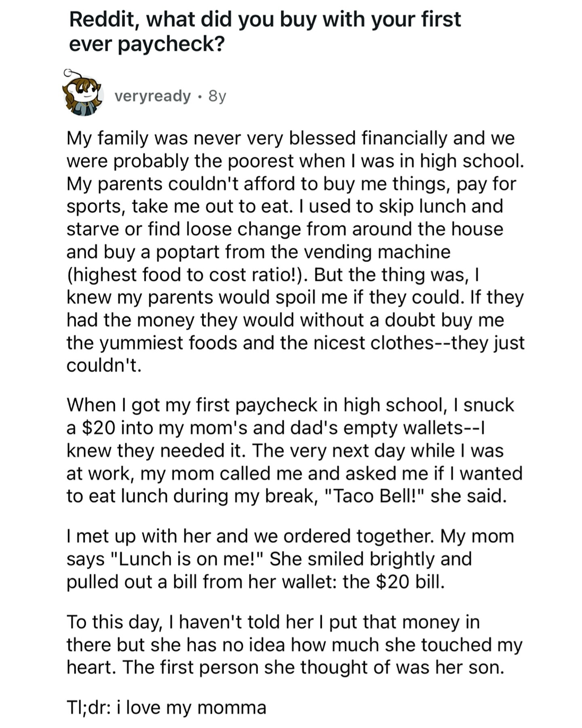Click the "Tl;dr: i love my momma" line
Screen dimensions: 582x728
pos(167,708)
